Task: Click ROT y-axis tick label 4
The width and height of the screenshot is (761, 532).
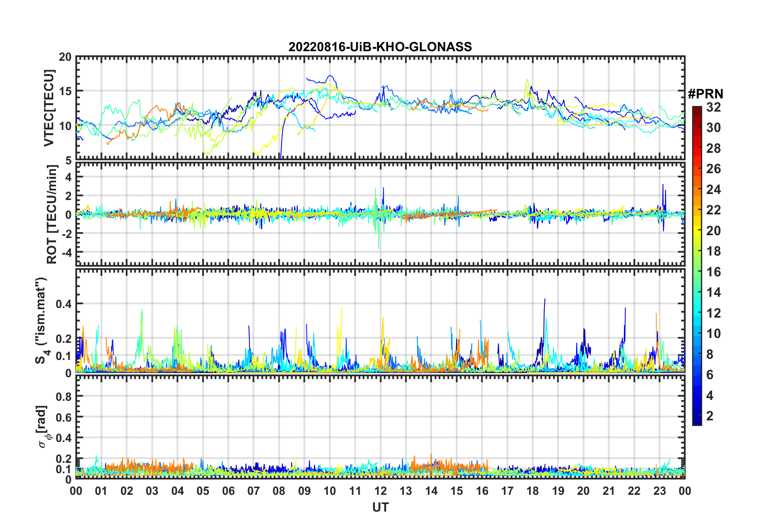Action: coord(68,177)
